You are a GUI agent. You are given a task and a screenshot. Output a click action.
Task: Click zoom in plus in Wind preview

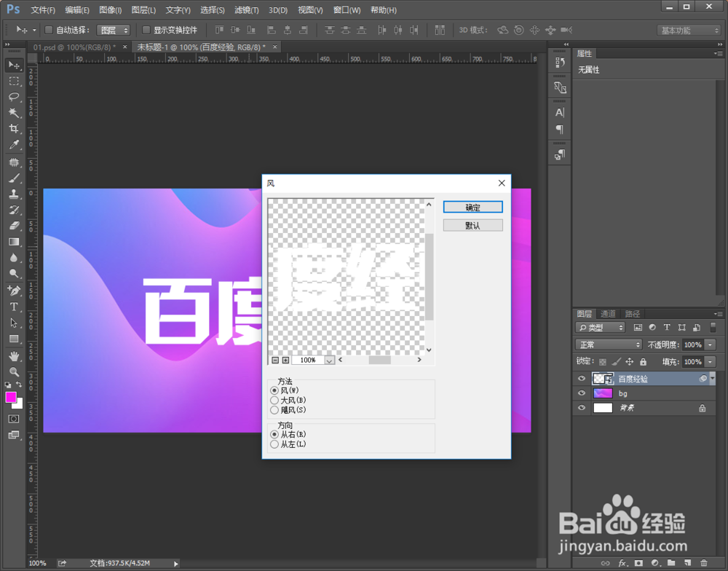pyautogui.click(x=285, y=360)
